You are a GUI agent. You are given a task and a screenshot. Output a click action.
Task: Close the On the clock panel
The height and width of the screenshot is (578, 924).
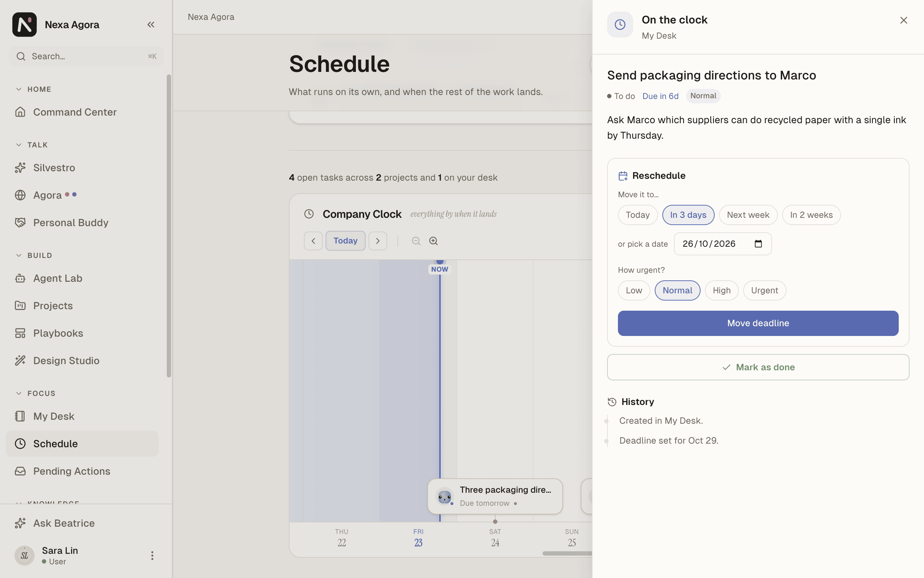[x=903, y=20]
